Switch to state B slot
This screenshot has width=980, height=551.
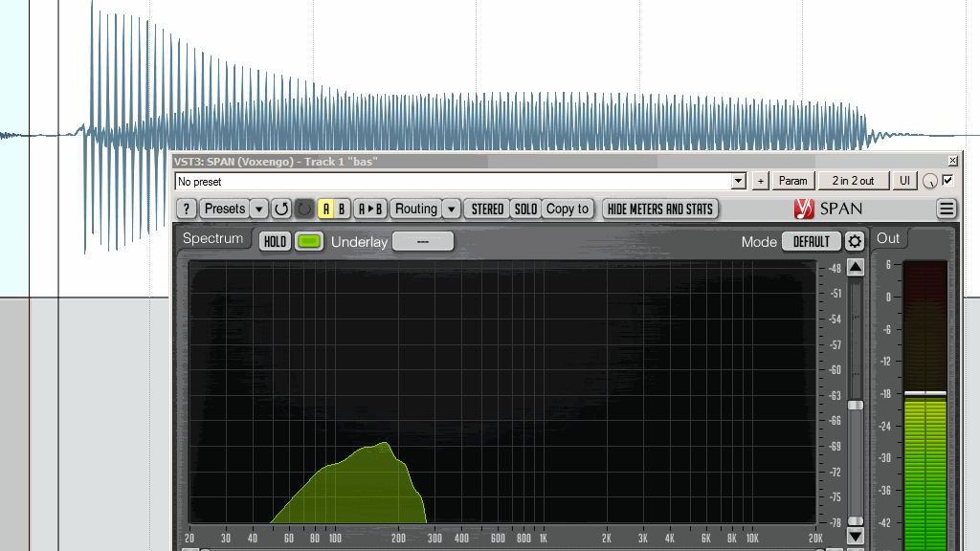pos(342,209)
